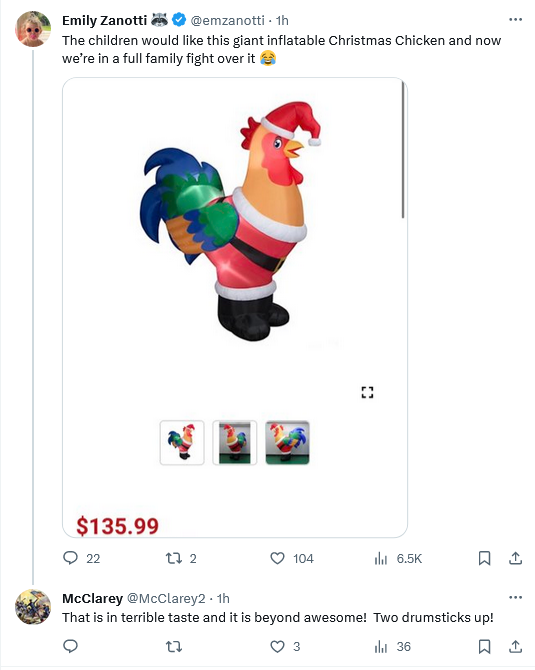This screenshot has width=535, height=670.
Task: Like the tweet with 104 likes
Action: (x=292, y=558)
